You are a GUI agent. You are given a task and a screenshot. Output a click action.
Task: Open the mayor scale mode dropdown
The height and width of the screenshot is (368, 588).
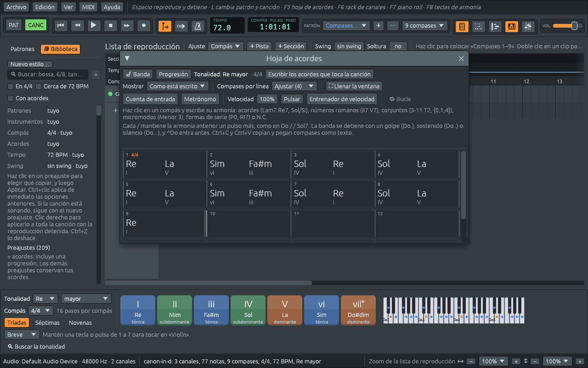(86, 299)
